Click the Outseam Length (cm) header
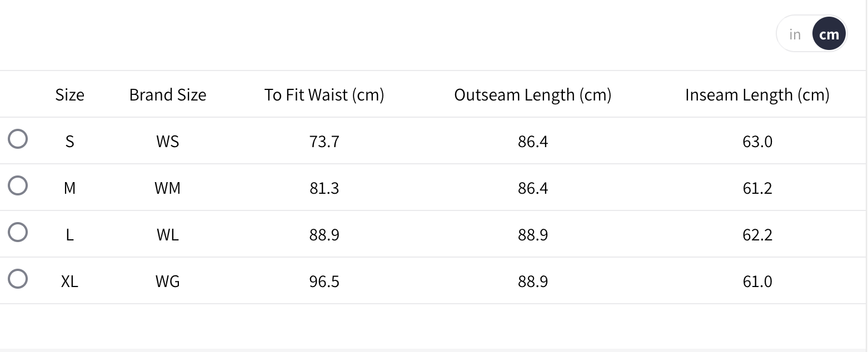The height and width of the screenshot is (352, 868). click(x=532, y=95)
